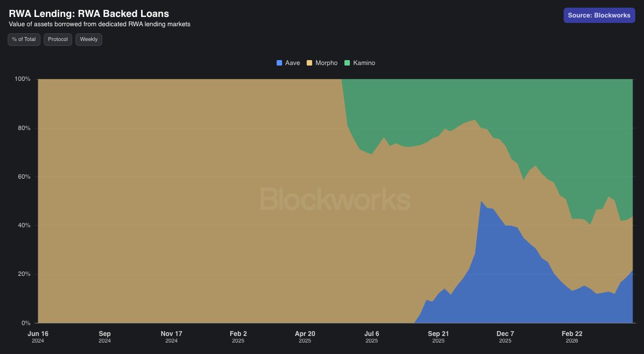Click the Feb 2 2025 x-axis label
Screen dimensions: 644x354
pyautogui.click(x=238, y=337)
